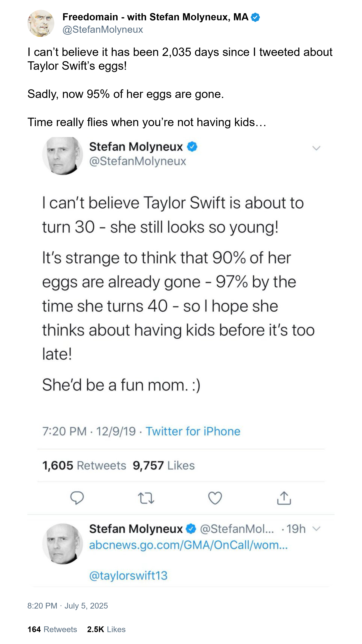View the 164 Retweets list
Screen dimensions: 362x644
(x=52, y=629)
